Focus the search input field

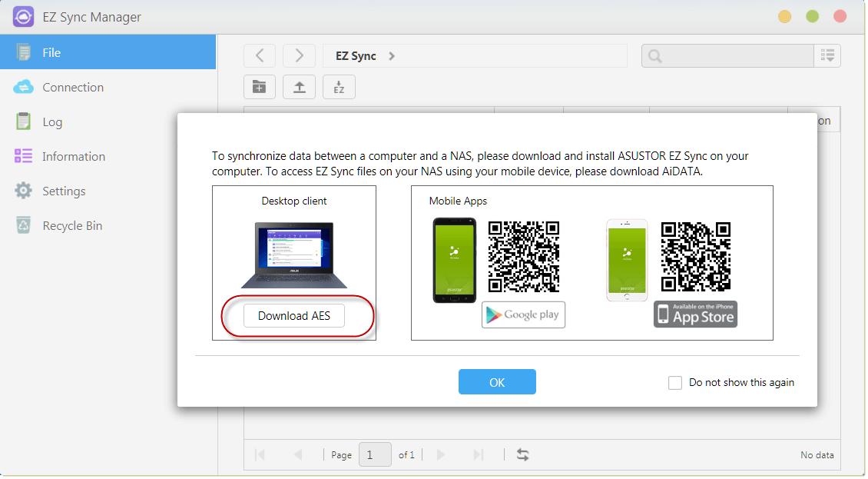click(x=727, y=56)
